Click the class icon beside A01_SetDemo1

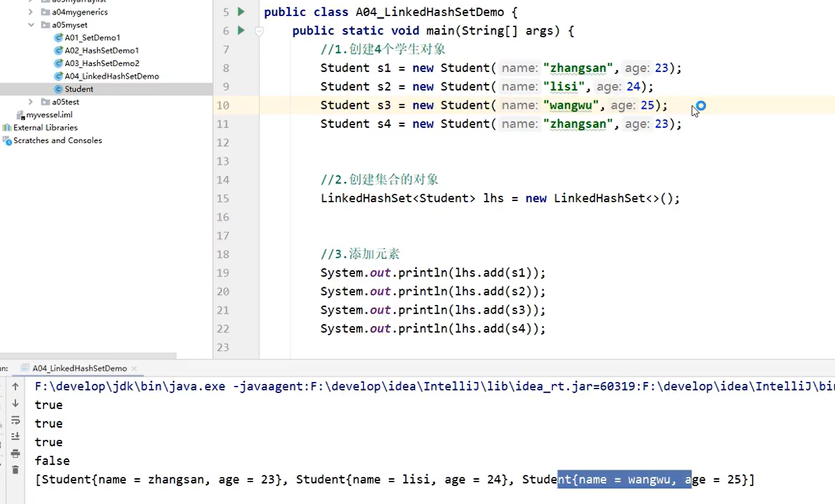[x=58, y=38]
